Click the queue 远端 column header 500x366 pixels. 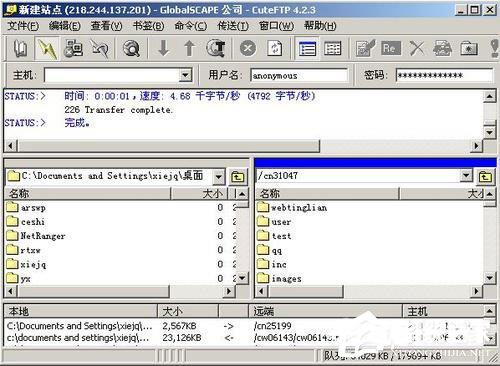click(326, 311)
